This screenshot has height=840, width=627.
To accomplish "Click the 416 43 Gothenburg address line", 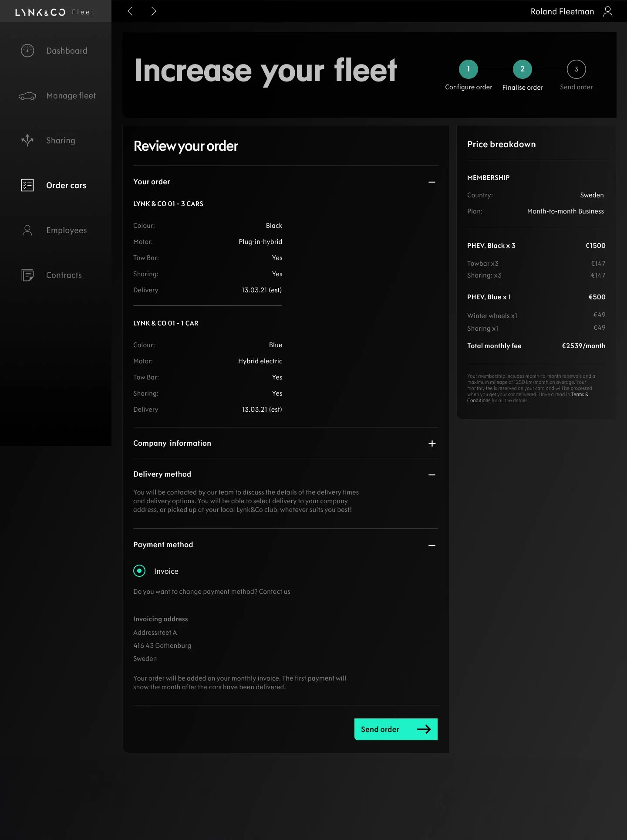I will click(x=162, y=646).
